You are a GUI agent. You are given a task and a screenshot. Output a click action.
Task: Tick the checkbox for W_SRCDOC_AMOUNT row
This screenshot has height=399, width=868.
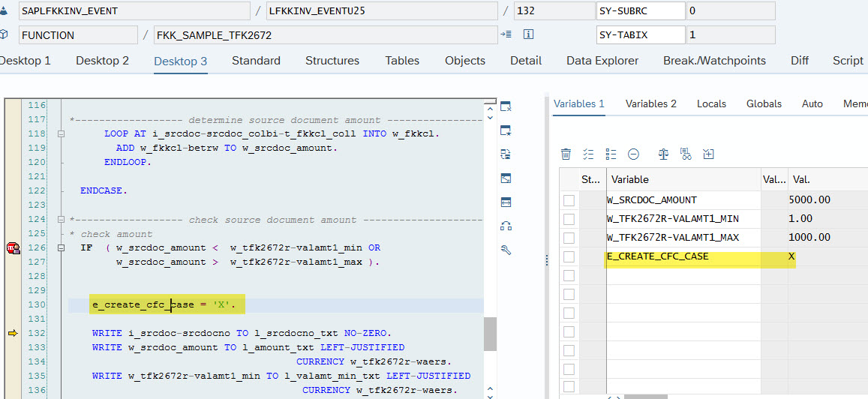[569, 200]
